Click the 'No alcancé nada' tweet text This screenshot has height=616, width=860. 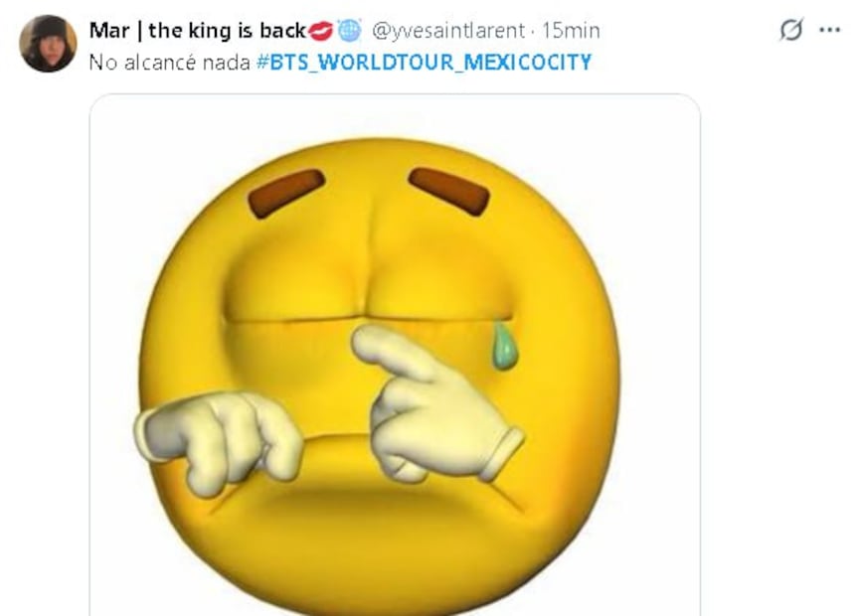point(169,63)
